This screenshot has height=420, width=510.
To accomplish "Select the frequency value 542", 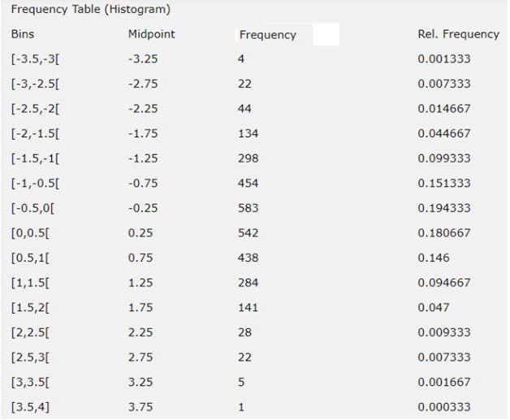I will [248, 233].
